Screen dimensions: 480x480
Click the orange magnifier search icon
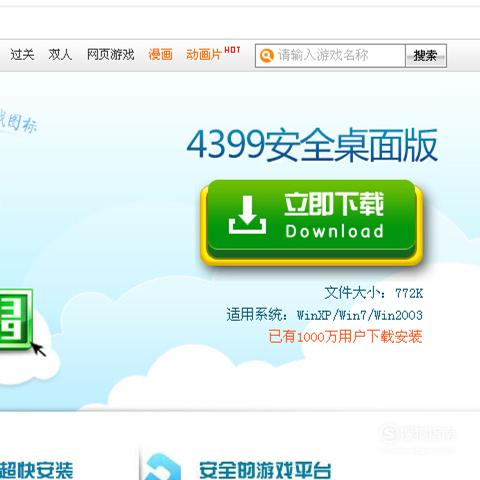click(266, 56)
